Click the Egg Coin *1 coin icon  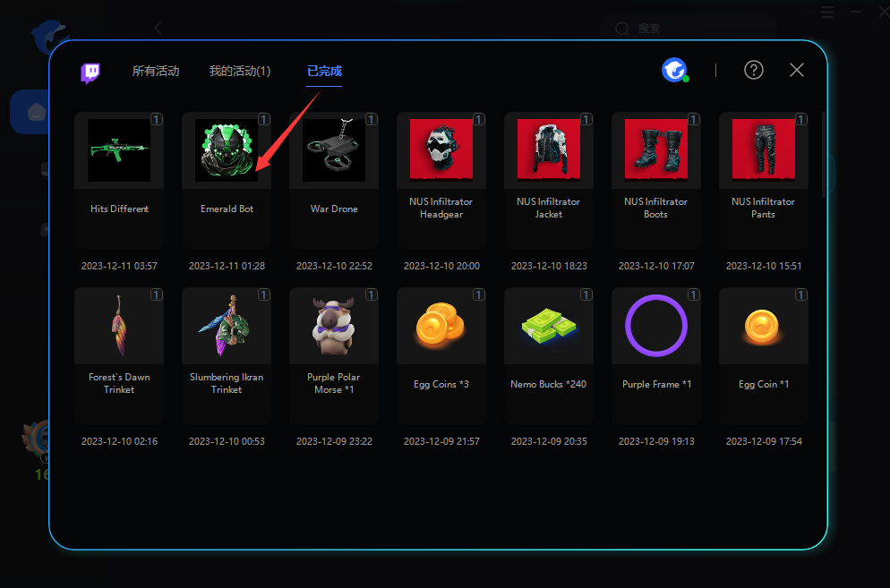pos(764,326)
